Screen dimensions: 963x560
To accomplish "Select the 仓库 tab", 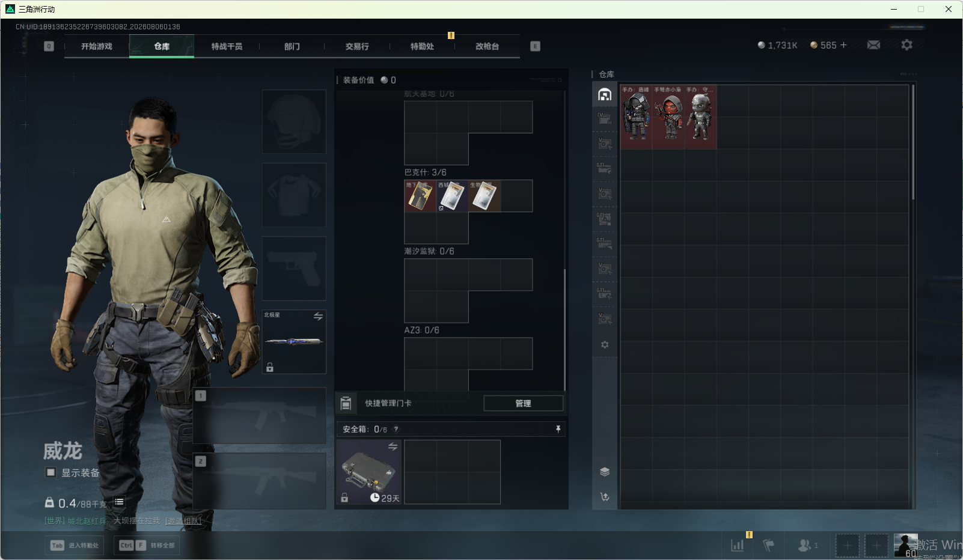I will pos(162,46).
